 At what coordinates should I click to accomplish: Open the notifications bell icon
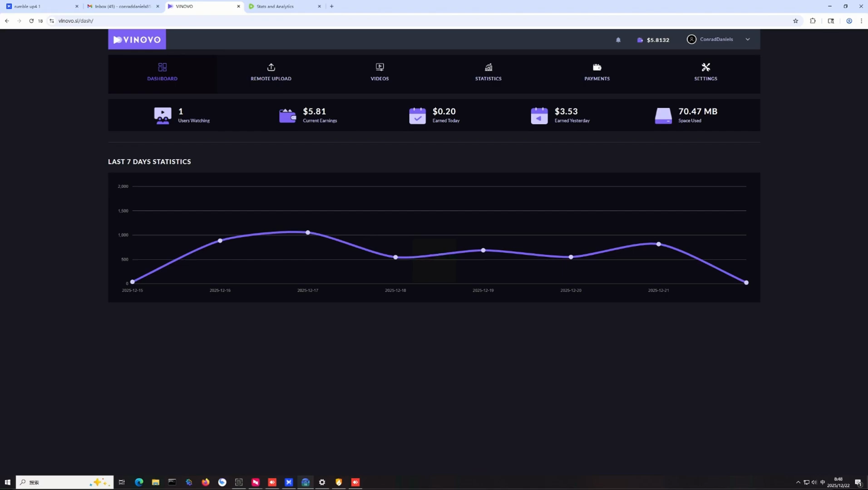tap(618, 40)
